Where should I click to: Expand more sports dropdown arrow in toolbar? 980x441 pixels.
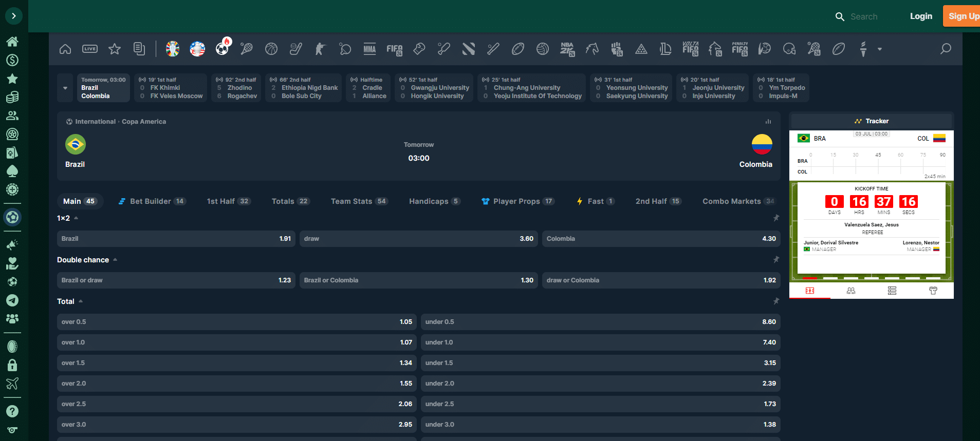click(880, 49)
